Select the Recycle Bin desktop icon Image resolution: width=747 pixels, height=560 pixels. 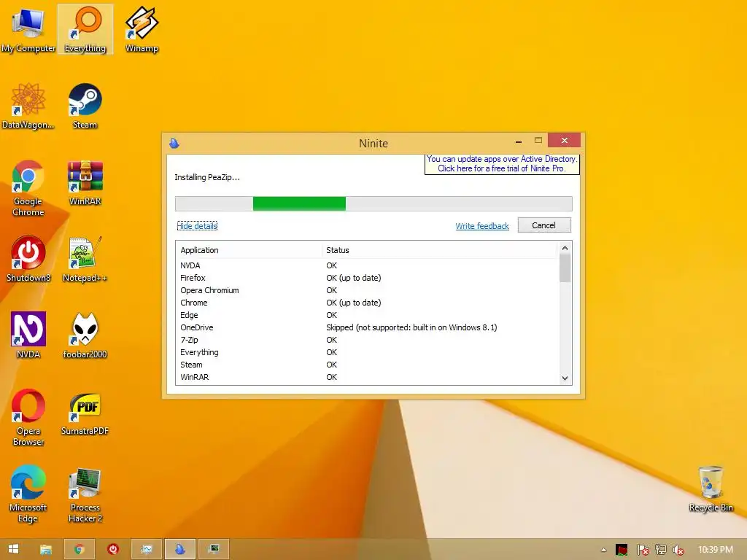coord(711,489)
